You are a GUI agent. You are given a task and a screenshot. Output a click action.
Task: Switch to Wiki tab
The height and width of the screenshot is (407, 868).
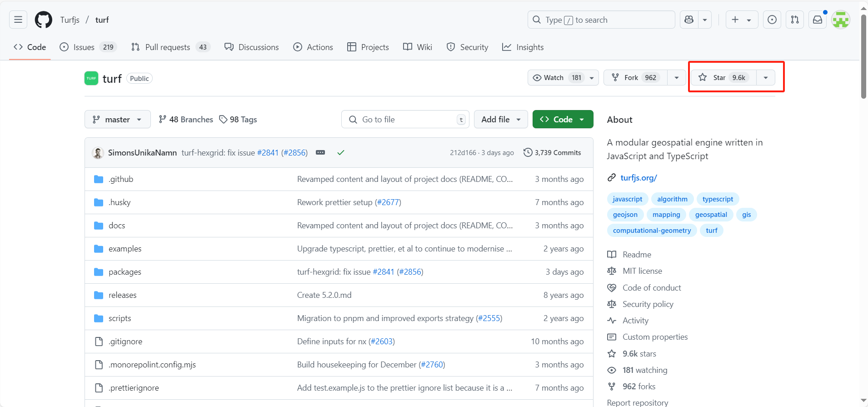(418, 47)
